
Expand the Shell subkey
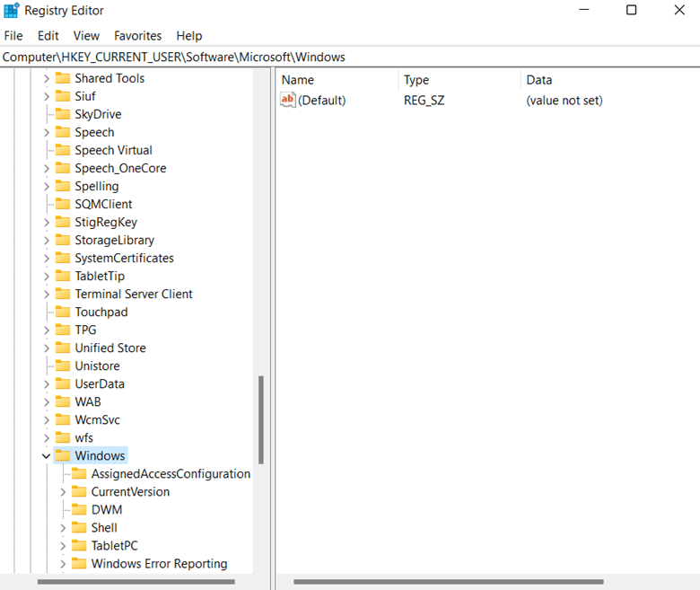(63, 528)
